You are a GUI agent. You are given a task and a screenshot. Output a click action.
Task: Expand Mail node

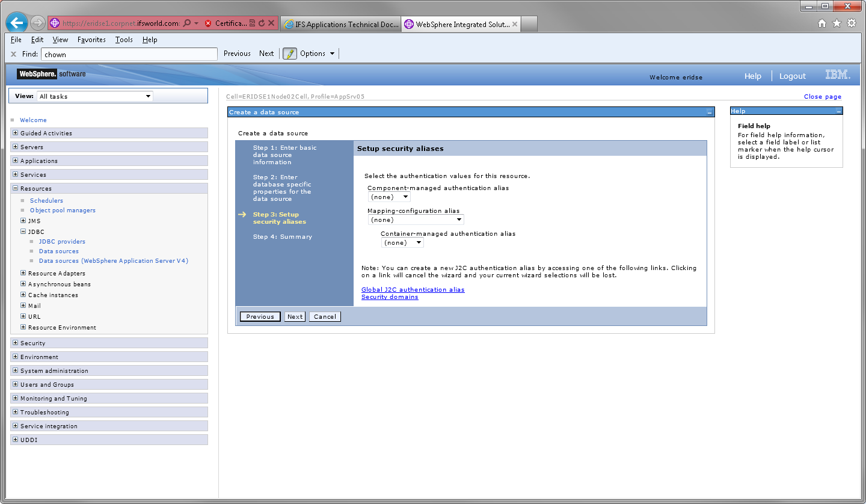(x=23, y=306)
